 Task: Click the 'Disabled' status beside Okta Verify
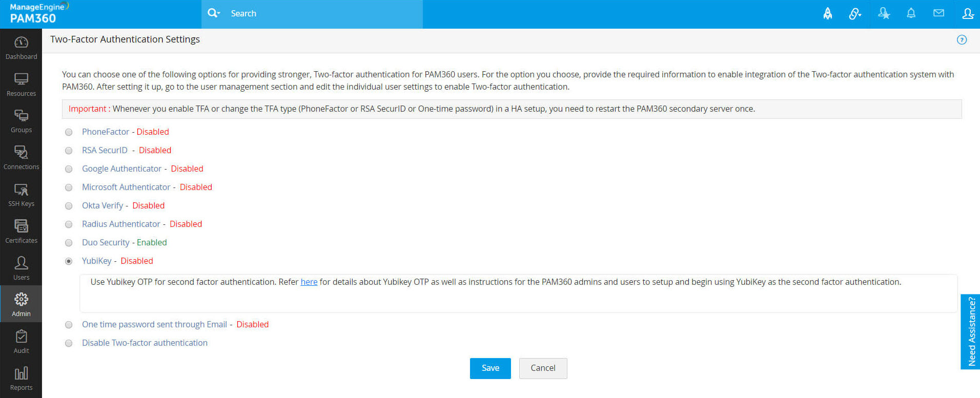[149, 205]
